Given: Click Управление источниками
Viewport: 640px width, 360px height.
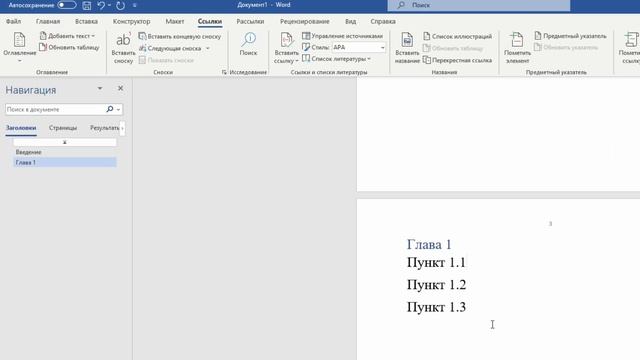Looking at the screenshot, I should [342, 36].
